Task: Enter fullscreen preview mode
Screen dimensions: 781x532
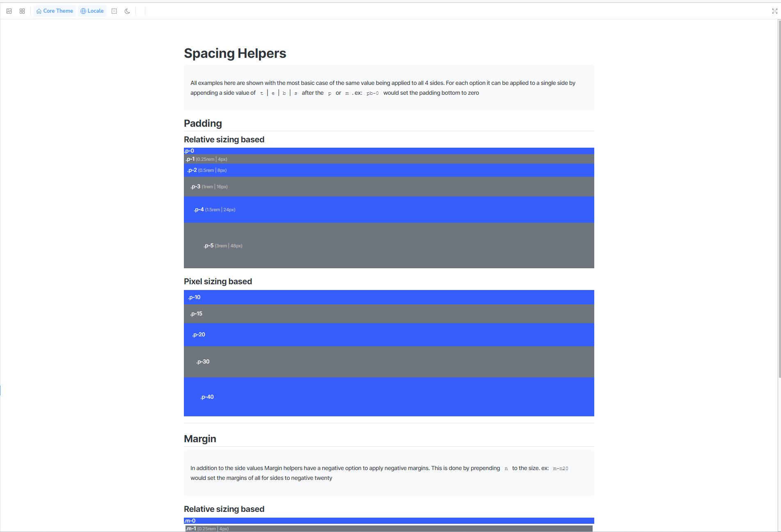Action: tap(775, 11)
